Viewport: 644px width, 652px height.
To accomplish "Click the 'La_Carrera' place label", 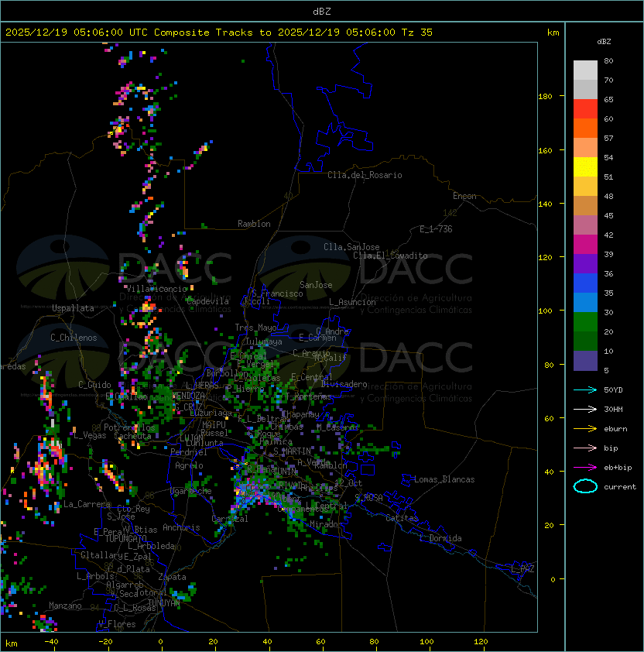I will coord(87,504).
